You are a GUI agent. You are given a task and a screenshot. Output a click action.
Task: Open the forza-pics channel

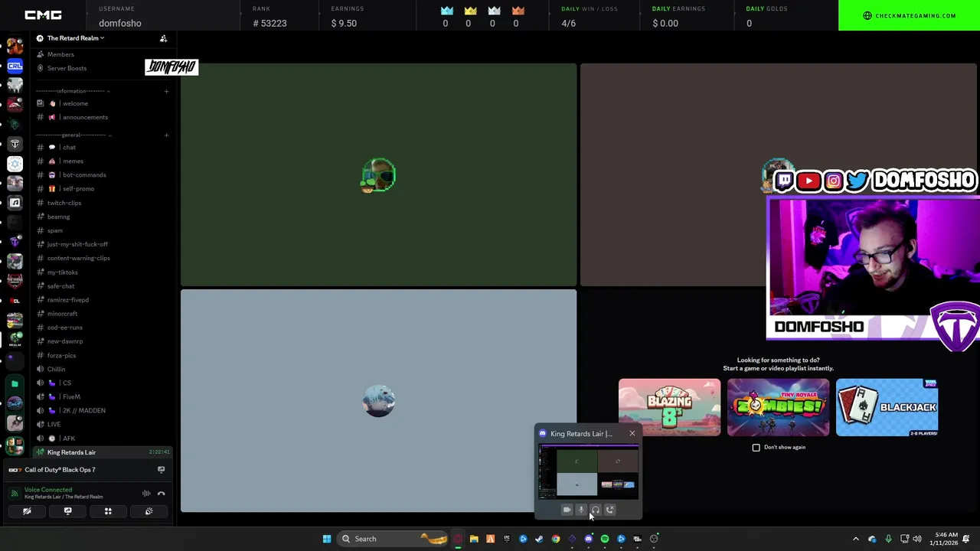(61, 355)
